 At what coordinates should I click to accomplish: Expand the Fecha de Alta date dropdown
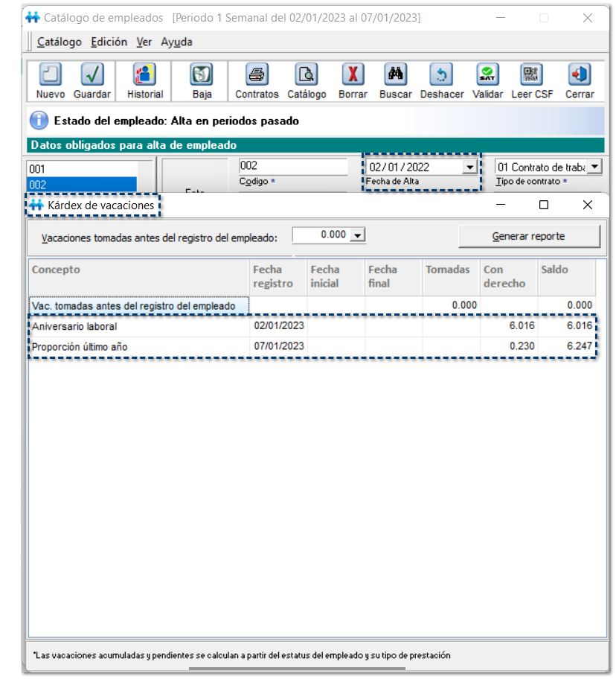coord(469,168)
